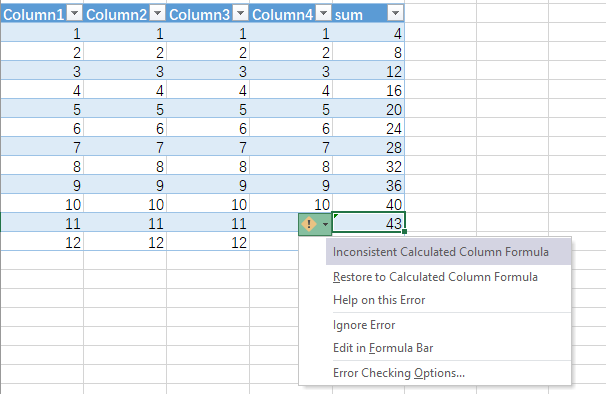Select the sum cell showing 43
The image size is (606, 394).
pyautogui.click(x=368, y=223)
